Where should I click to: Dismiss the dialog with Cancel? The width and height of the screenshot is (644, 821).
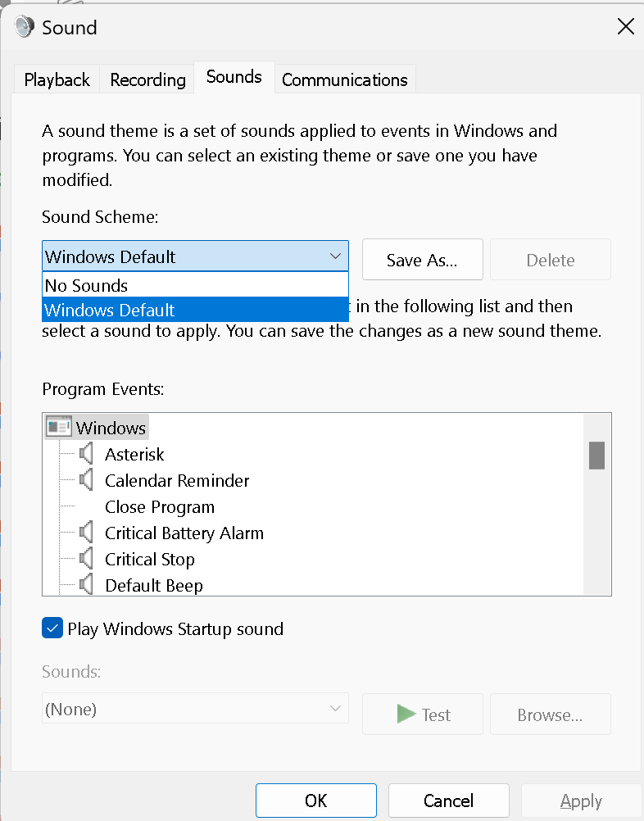pyautogui.click(x=449, y=800)
